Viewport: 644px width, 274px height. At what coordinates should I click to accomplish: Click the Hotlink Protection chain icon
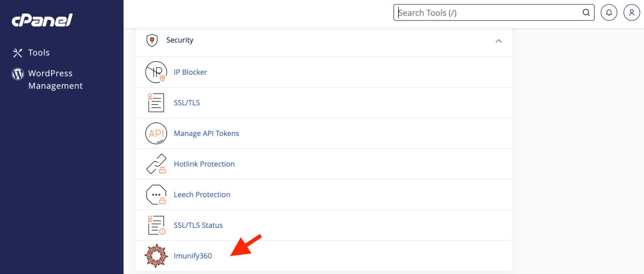click(156, 164)
